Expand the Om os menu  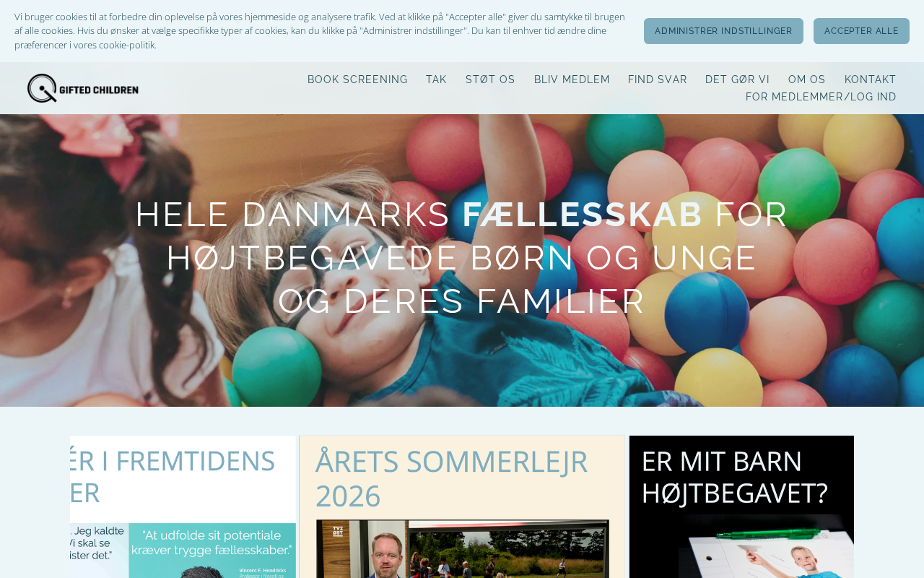(807, 79)
